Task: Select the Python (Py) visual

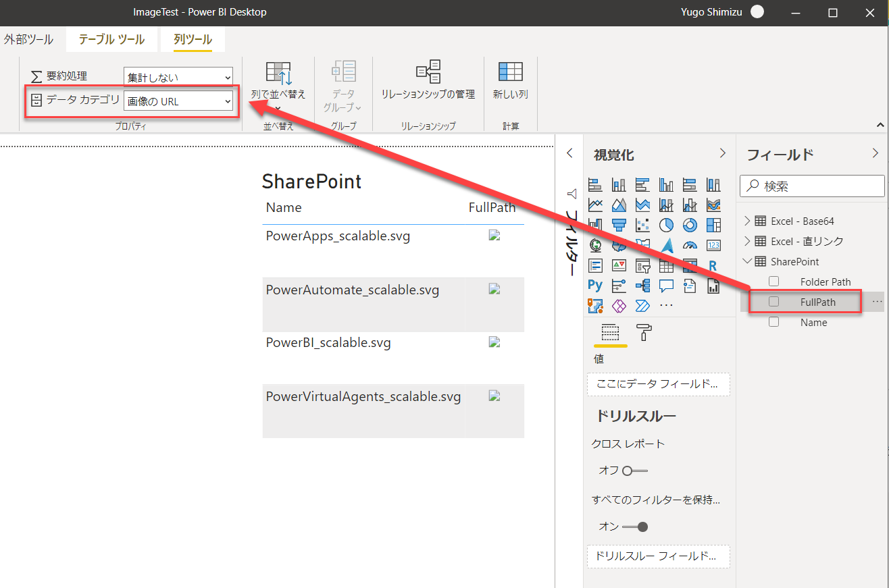Action: 595,286
